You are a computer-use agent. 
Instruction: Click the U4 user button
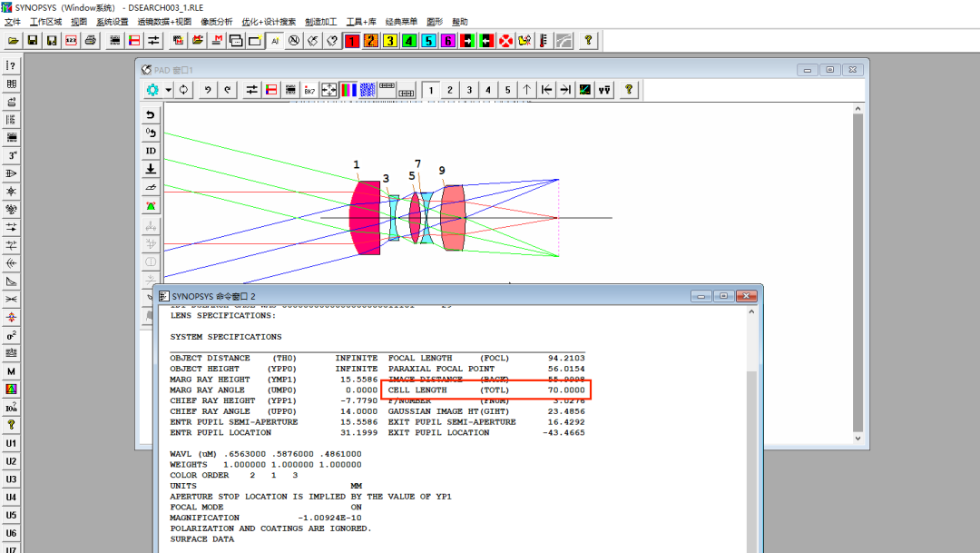11,498
